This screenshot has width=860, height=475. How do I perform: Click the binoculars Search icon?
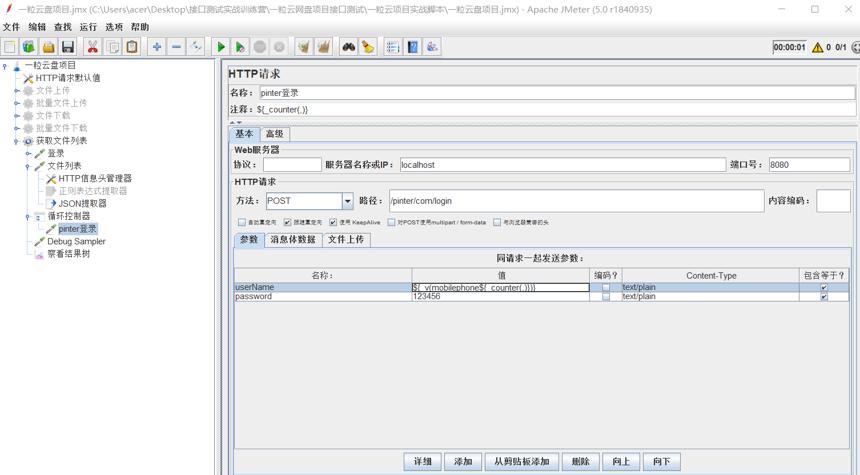tap(348, 47)
